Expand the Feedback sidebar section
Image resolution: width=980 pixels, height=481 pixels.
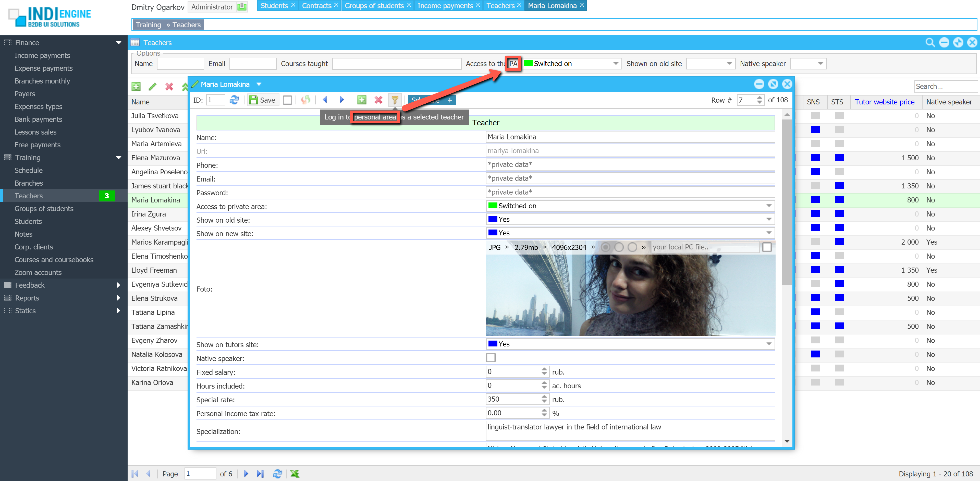pyautogui.click(x=30, y=285)
